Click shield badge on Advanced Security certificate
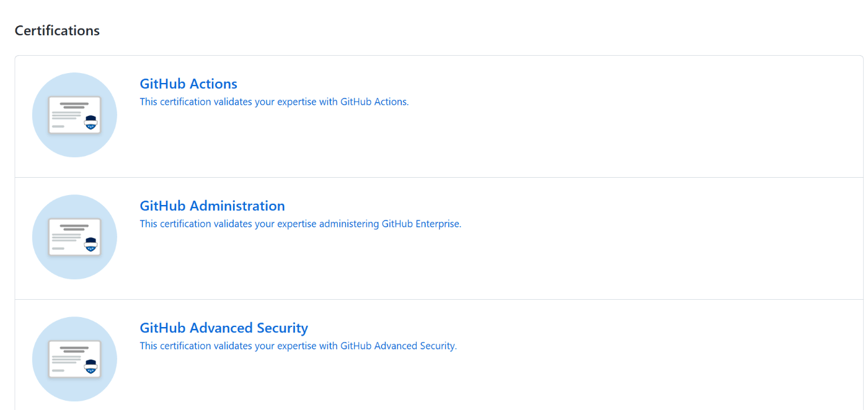The height and width of the screenshot is (410, 868). coord(91,366)
